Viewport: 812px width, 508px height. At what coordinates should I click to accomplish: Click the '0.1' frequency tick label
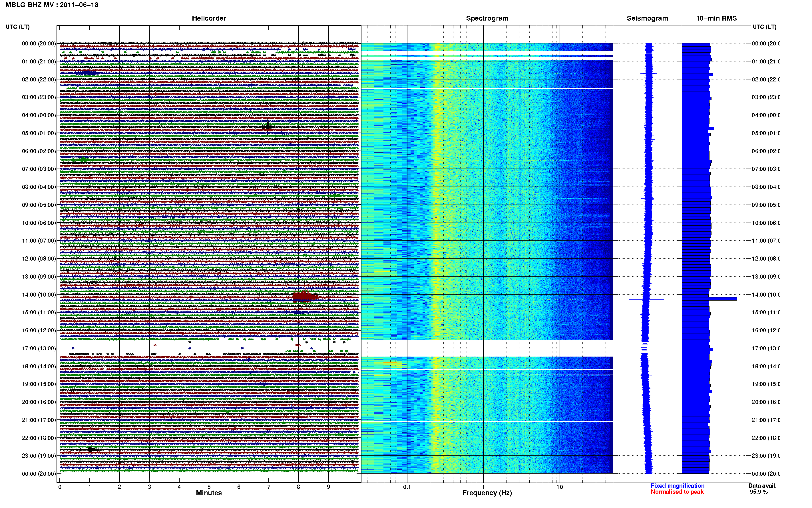click(x=407, y=487)
